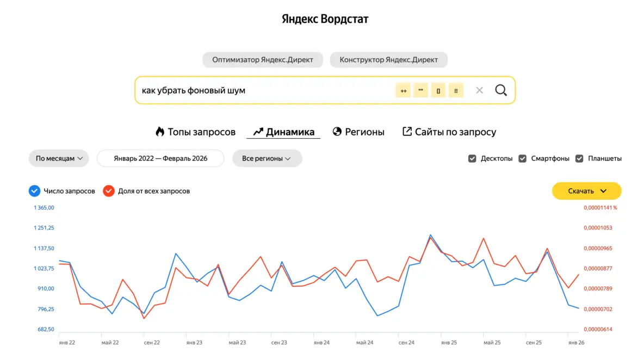Uncheck the Десктопы checkbox
The width and height of the screenshot is (644, 352).
(472, 158)
